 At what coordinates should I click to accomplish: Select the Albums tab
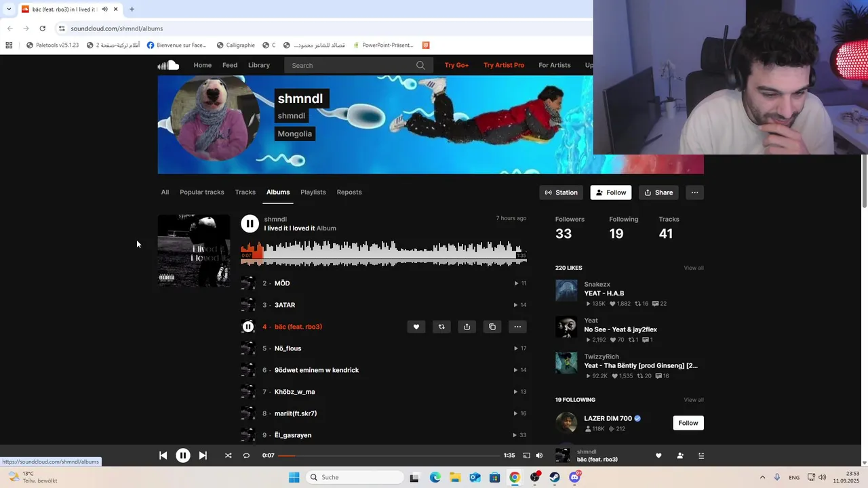[278, 192]
